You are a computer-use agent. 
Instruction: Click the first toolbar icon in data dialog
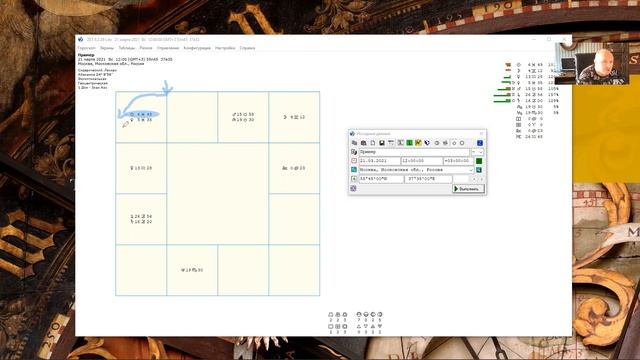pos(354,143)
